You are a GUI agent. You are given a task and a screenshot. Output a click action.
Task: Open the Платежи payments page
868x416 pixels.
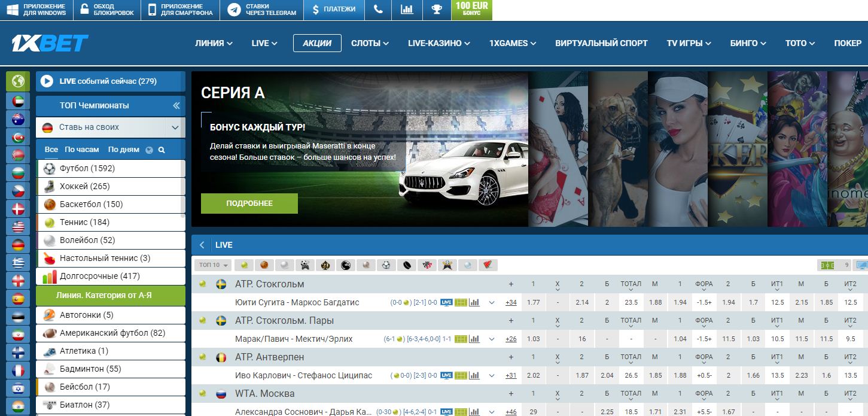coord(334,10)
